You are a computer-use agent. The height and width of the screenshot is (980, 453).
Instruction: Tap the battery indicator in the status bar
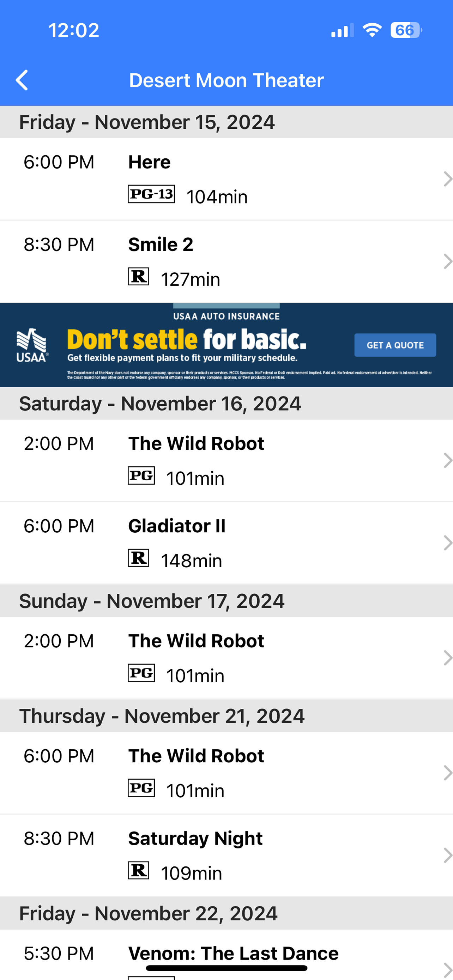pyautogui.click(x=406, y=30)
